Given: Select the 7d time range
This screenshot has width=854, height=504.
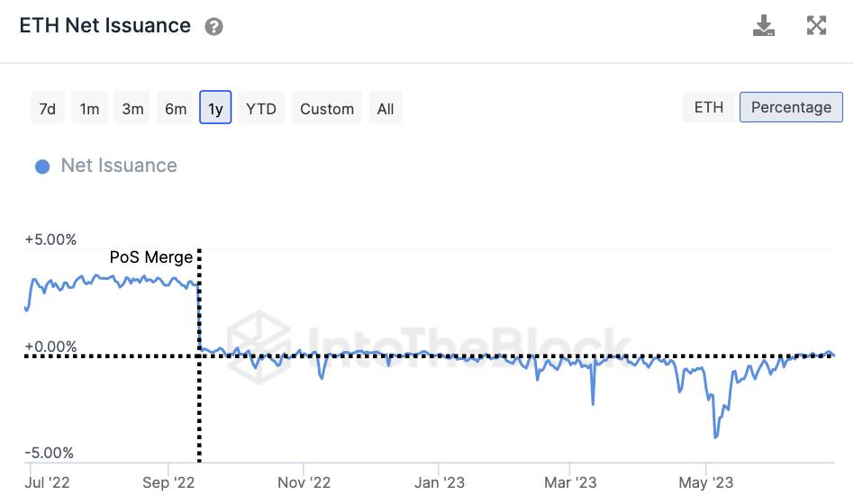Looking at the screenshot, I should click(x=48, y=108).
